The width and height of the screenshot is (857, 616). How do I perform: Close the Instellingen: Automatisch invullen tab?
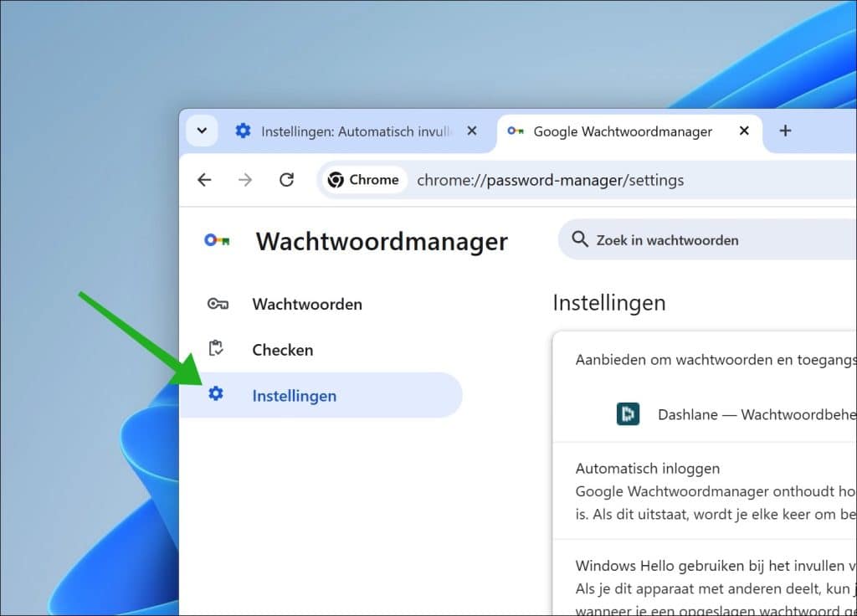pos(472,131)
